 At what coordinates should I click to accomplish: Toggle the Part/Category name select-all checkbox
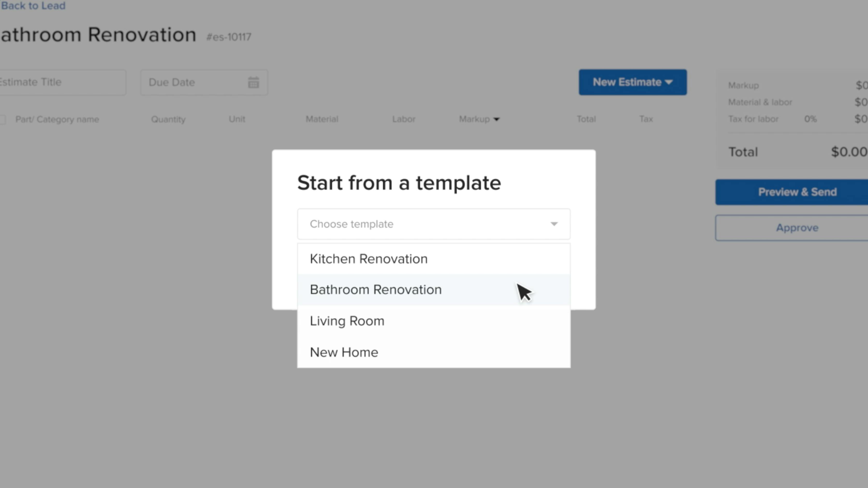coord(2,119)
